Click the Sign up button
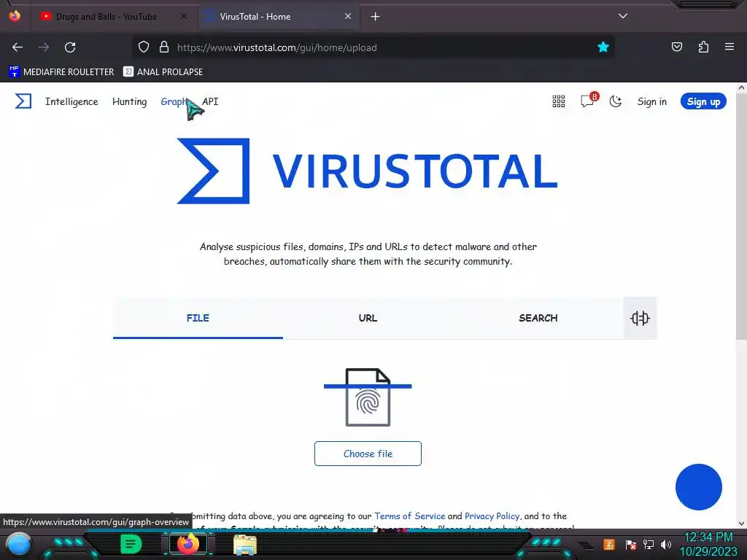Screen dimensions: 747x560 tap(703, 101)
